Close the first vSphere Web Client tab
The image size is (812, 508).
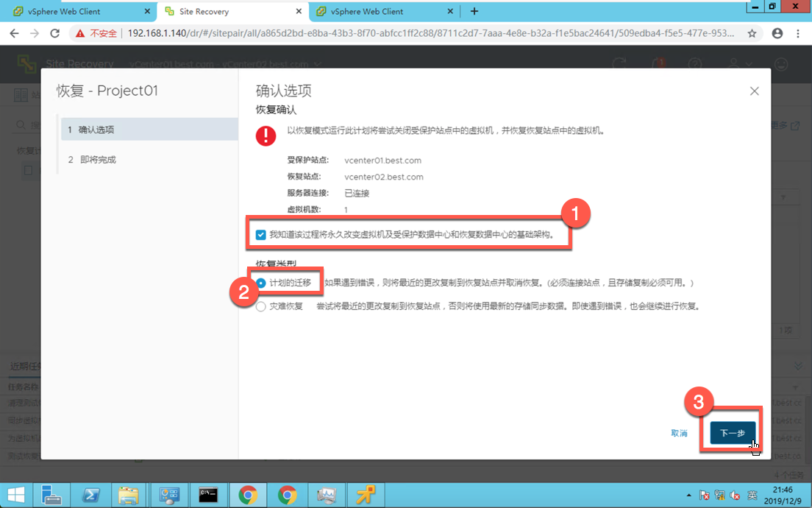pyautogui.click(x=147, y=11)
